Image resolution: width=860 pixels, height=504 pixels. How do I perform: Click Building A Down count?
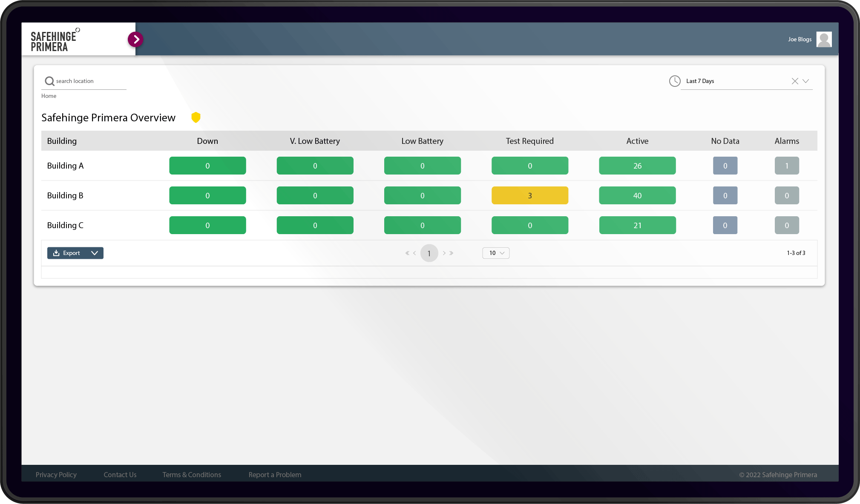point(207,166)
